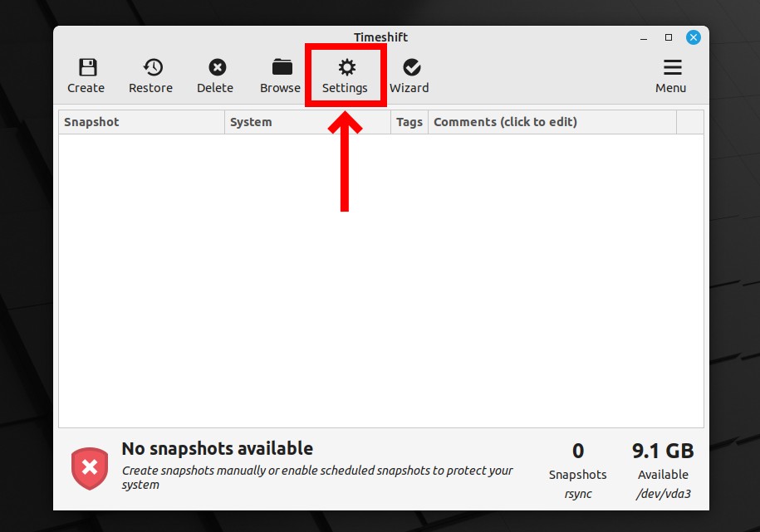Minimize the Timeshift window
Screen dimensions: 760x532
click(644, 38)
